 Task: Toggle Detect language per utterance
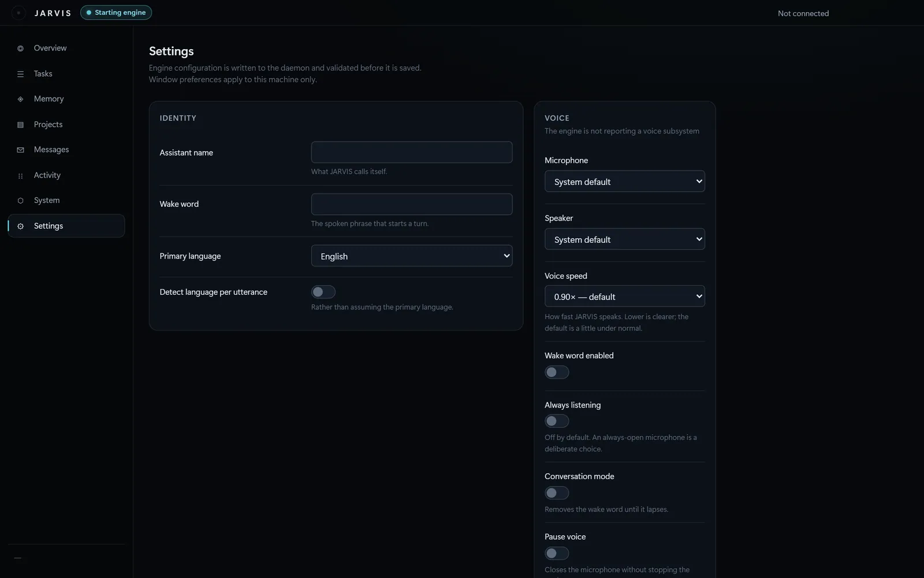[323, 292]
